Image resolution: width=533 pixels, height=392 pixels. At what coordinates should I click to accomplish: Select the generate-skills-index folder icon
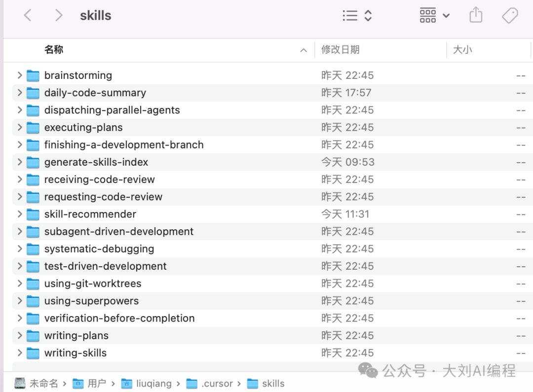tap(33, 162)
